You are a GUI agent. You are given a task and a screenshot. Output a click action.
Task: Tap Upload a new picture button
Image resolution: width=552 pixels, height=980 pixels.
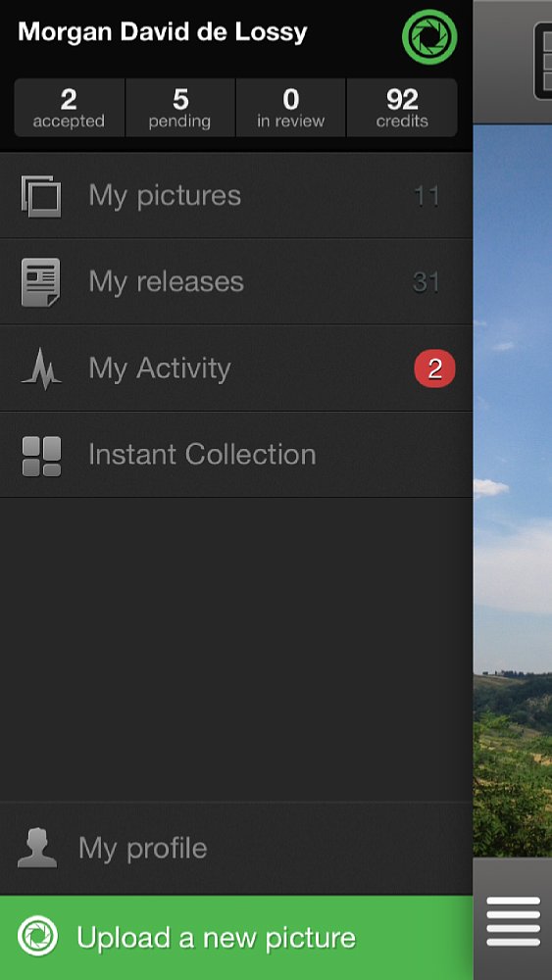(x=236, y=938)
